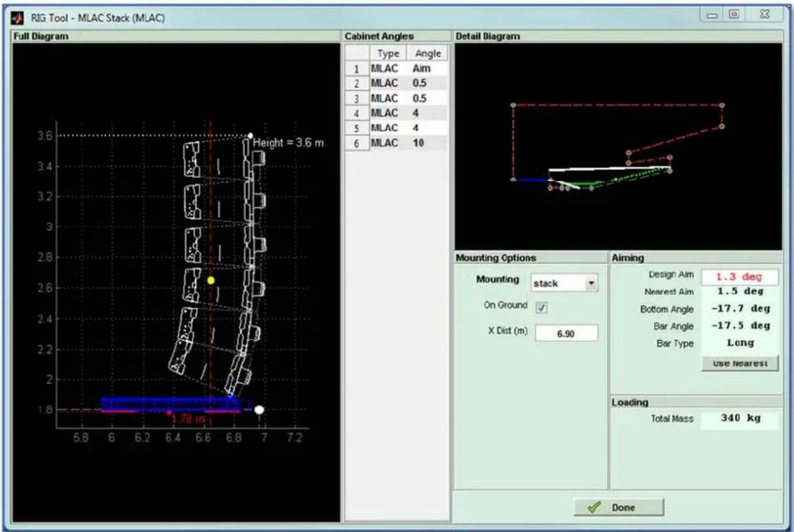The image size is (794, 532).
Task: Click the Aim angle cell in row 1
Action: [x=427, y=69]
